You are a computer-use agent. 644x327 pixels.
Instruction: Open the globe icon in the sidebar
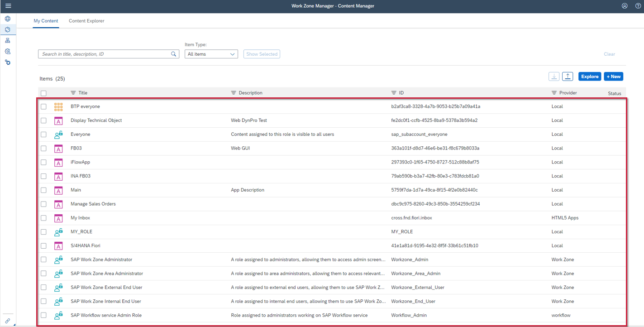(8, 19)
